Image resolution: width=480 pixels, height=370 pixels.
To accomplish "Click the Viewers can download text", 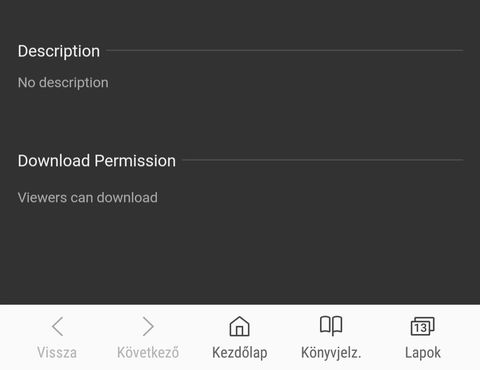I will (88, 198).
